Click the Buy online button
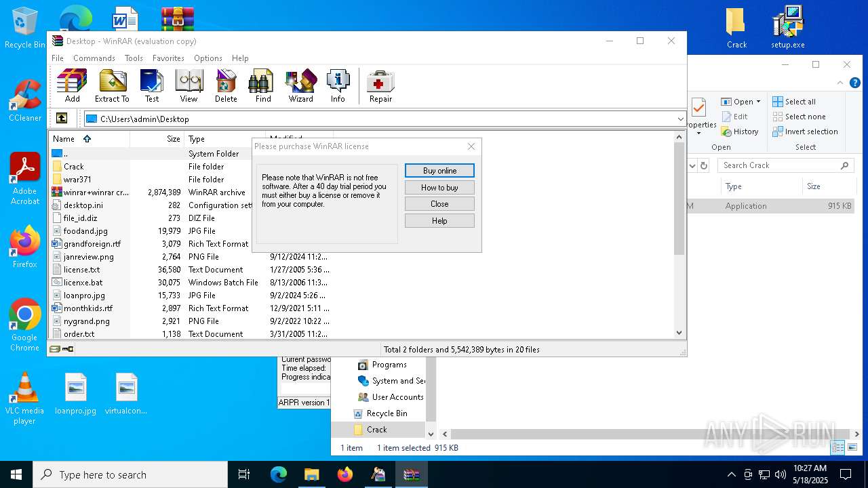Screen dimensions: 868x488 point(439,171)
